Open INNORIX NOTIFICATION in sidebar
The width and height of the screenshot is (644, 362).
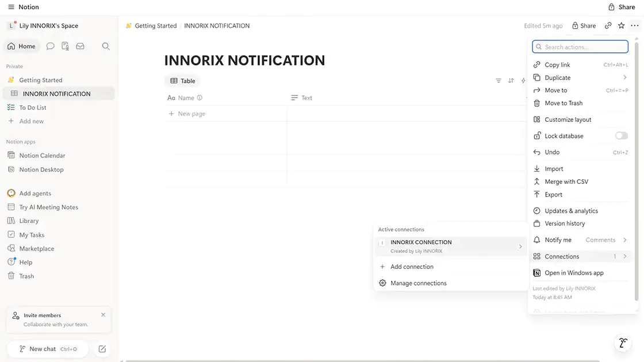point(58,94)
